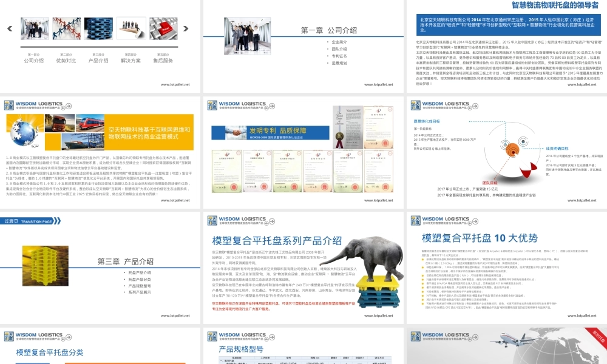Click the 发明专利 品质保障 handshake banner
Screen dimensions: 607x364
point(270,133)
